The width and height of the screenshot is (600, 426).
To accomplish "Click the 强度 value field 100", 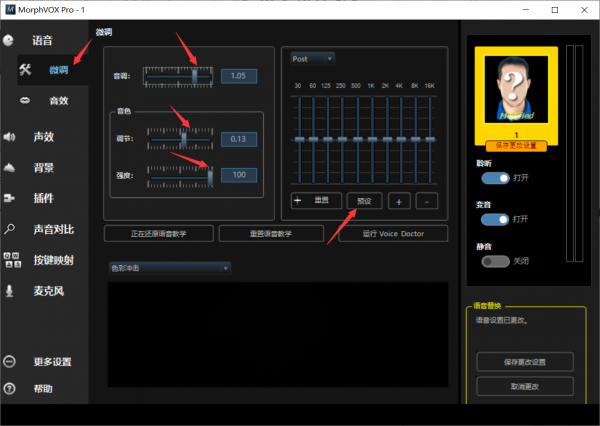I will click(x=239, y=175).
